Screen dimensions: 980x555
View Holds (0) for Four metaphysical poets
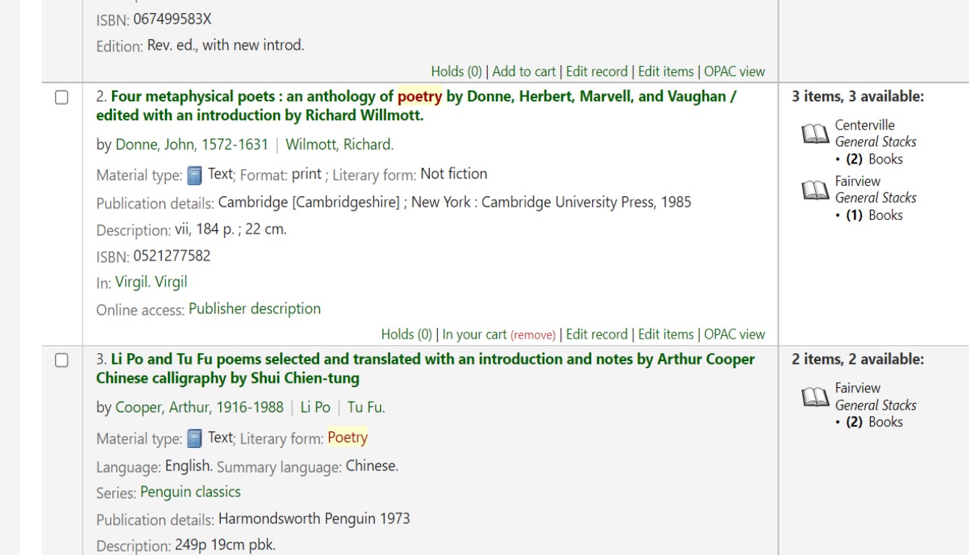(406, 334)
